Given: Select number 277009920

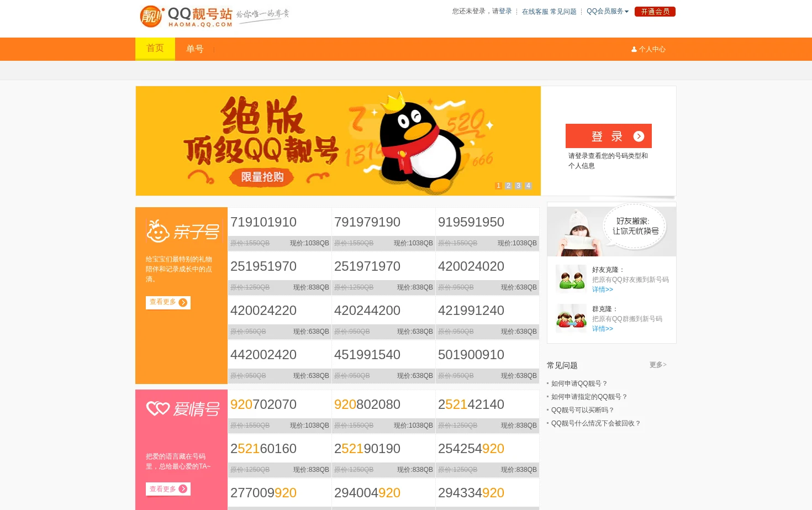Looking at the screenshot, I should [x=263, y=493].
